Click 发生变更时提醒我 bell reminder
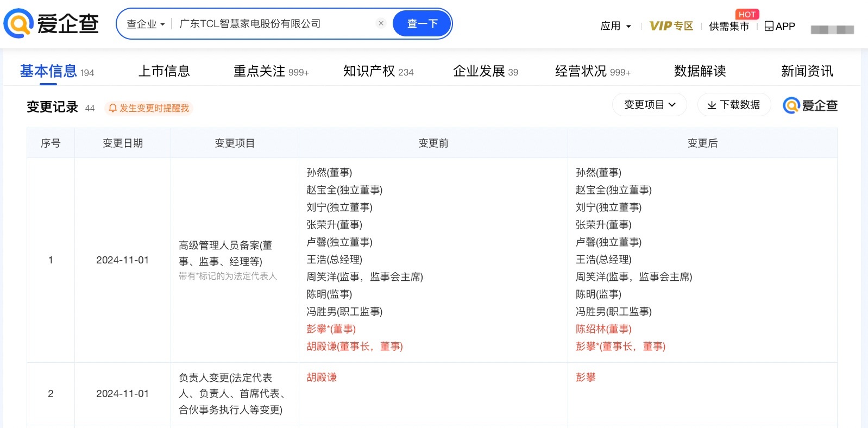The image size is (868, 428). coord(149,108)
